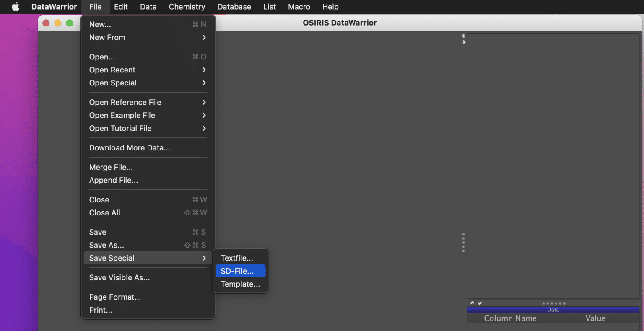Open the Apple menu
This screenshot has height=331, width=644.
point(15,7)
